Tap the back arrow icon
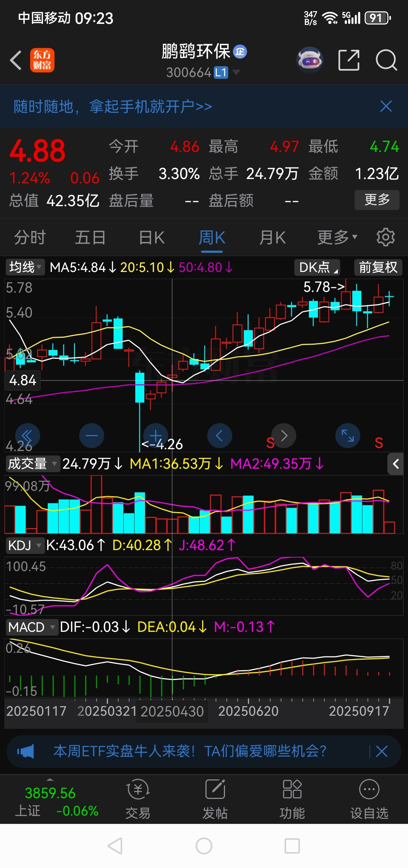 click(16, 60)
